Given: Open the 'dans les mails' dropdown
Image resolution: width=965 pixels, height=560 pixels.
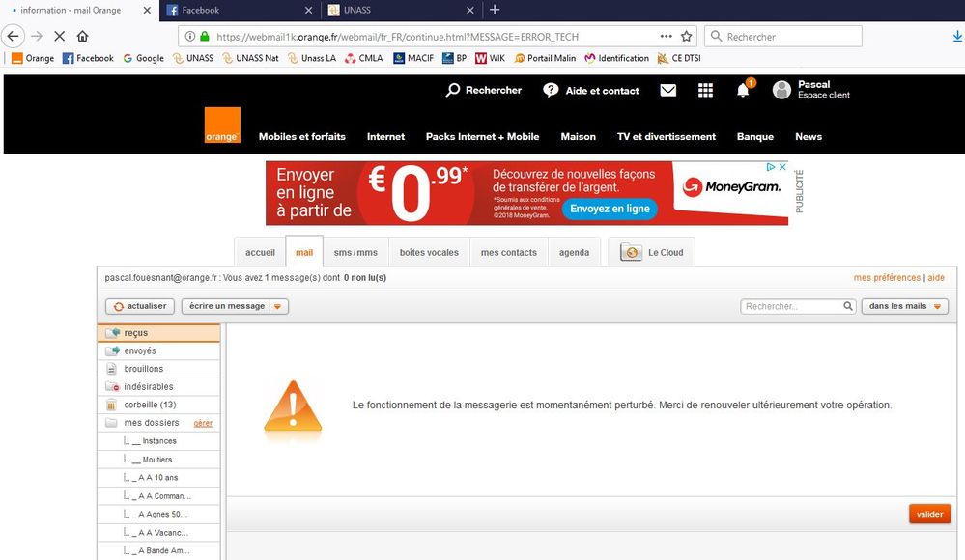Looking at the screenshot, I should pos(904,306).
